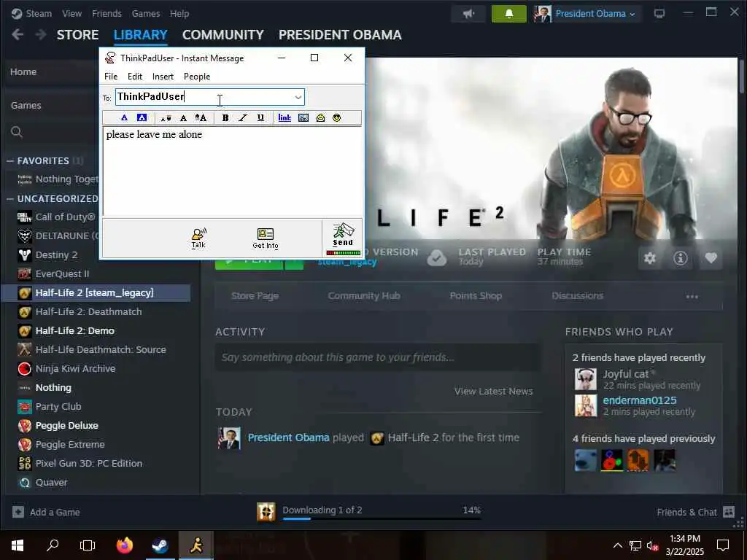The image size is (747, 560).
Task: Select Peggle Deluxe in the library
Action: [66, 426]
